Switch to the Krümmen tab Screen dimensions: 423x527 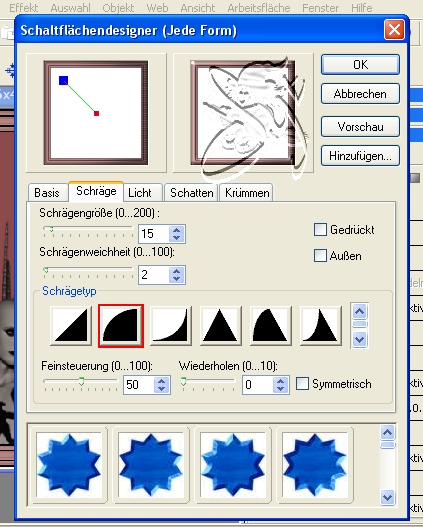[x=247, y=193]
